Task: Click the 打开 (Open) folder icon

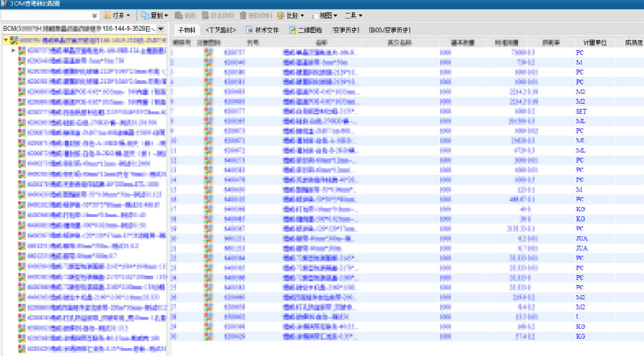Action: [108, 15]
